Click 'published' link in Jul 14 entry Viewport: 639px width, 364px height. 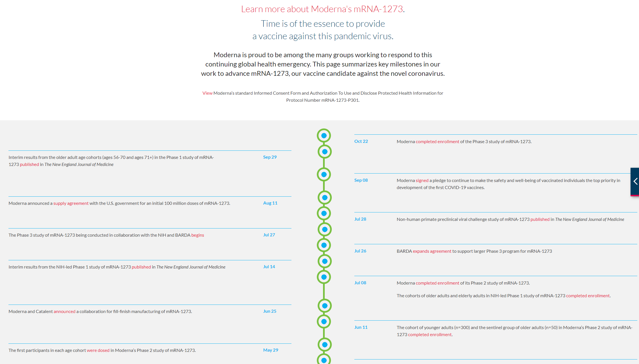point(141,267)
